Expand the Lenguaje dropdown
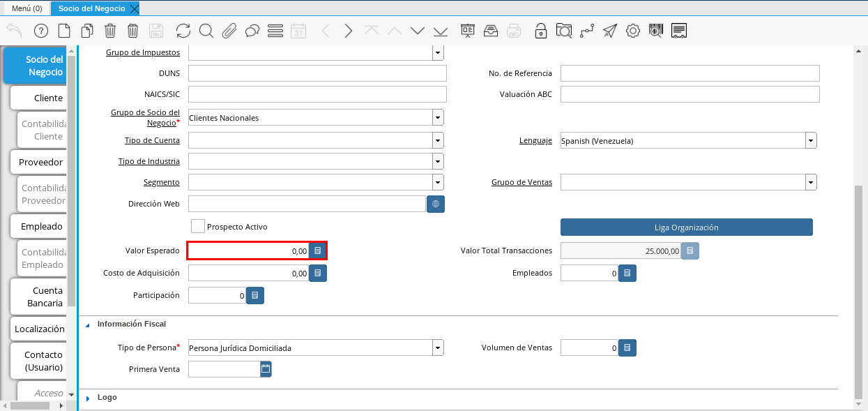The height and width of the screenshot is (411, 868). (811, 141)
